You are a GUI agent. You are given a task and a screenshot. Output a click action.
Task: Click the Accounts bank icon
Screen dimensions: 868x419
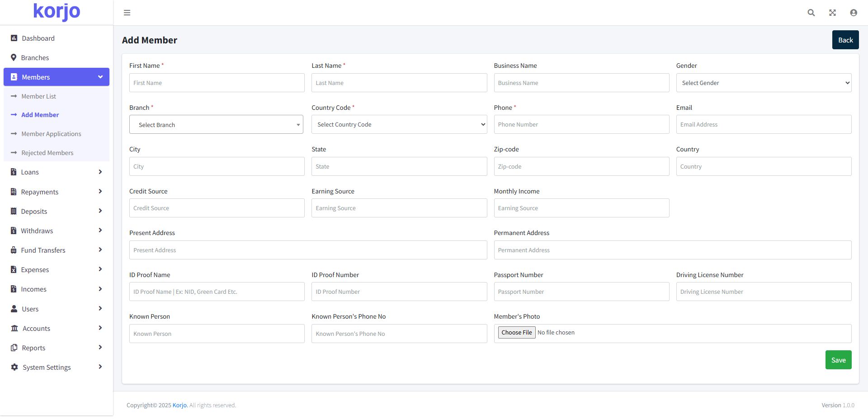[14, 329]
